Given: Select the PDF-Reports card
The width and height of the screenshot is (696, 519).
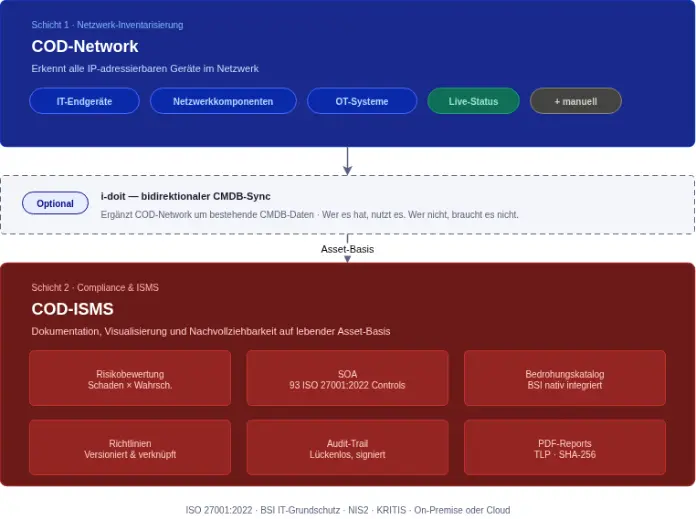Looking at the screenshot, I should click(564, 448).
